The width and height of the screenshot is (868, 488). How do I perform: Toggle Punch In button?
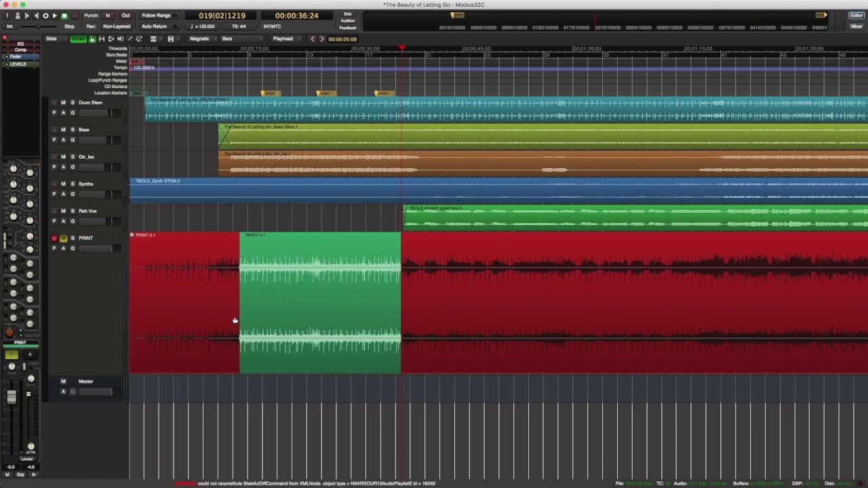108,16
